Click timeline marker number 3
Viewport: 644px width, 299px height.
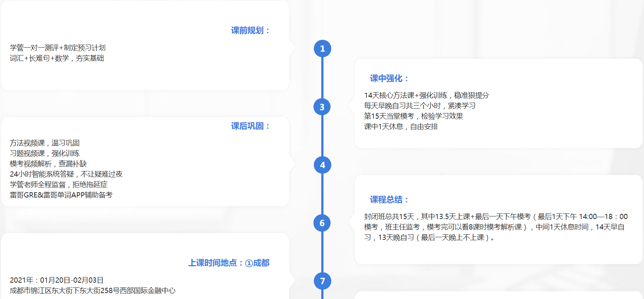pos(322,107)
